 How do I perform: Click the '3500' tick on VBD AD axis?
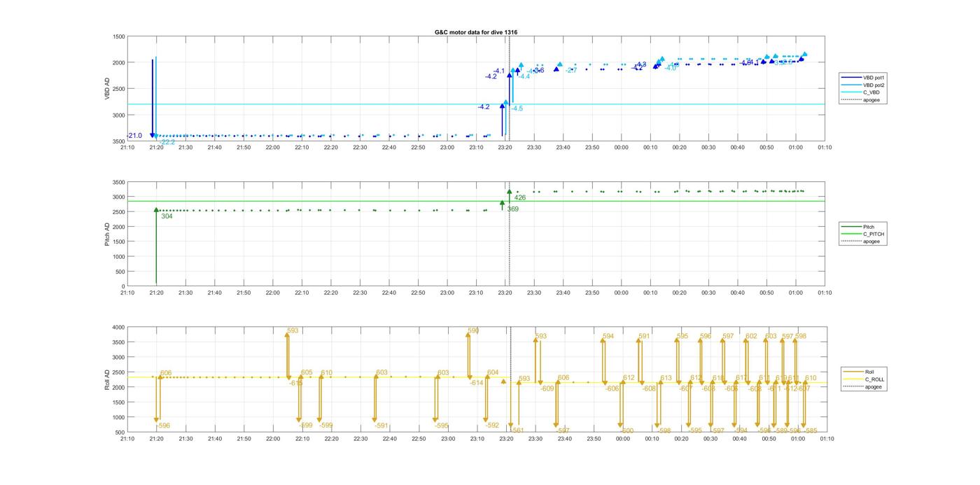(x=119, y=141)
